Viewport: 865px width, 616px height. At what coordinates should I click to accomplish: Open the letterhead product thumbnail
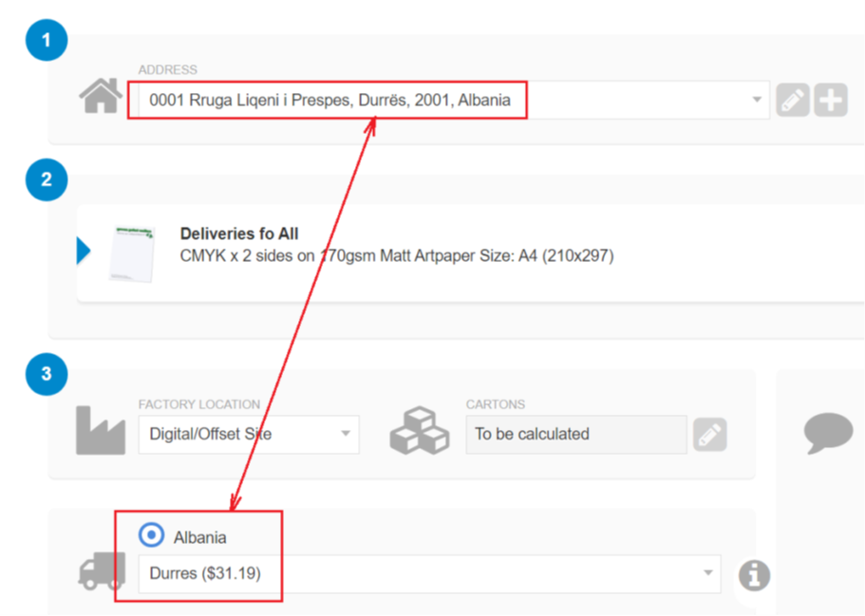coord(132,253)
